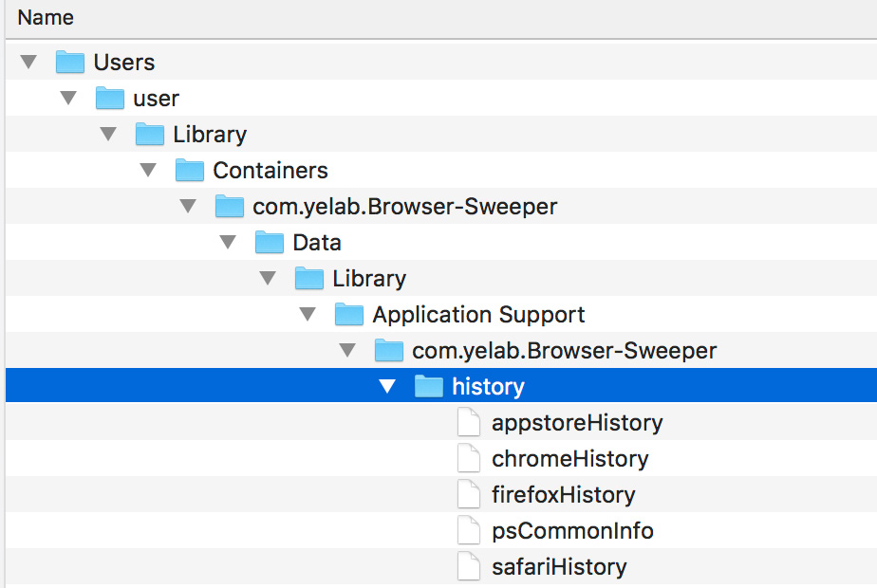The image size is (877, 588).
Task: Select the history folder name
Action: 488,387
